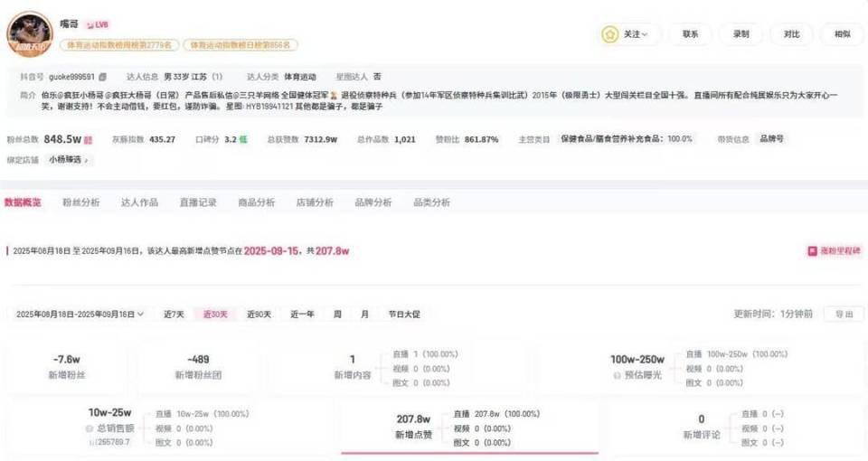The width and height of the screenshot is (868, 461).
Task: Select the 新增评论 metric card
Action: pyautogui.click(x=735, y=428)
